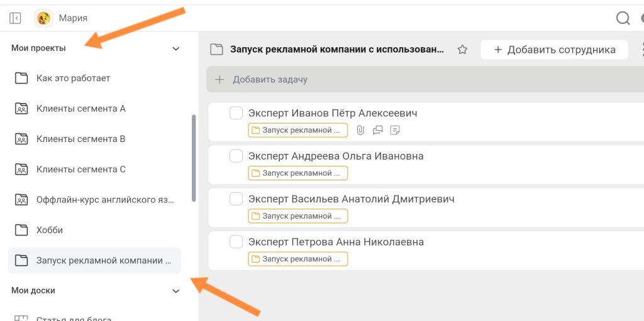
Task: Click shared-folder icon of Клиенты сегмента В
Action: point(21,139)
